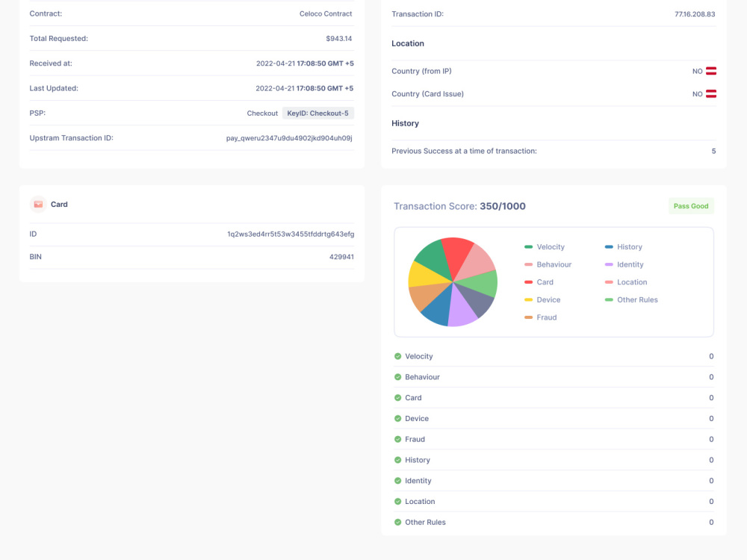The image size is (747, 560).
Task: Click the Fraud row score value 0
Action: point(711,439)
